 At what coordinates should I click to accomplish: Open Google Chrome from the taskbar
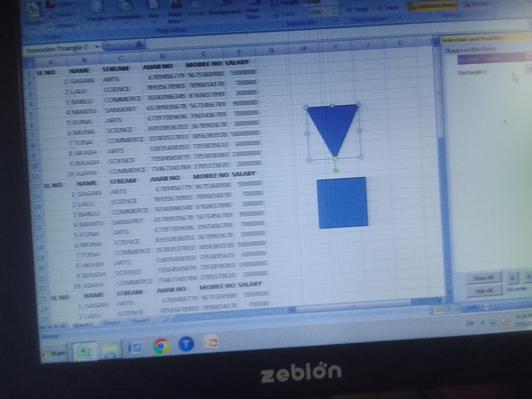161,346
